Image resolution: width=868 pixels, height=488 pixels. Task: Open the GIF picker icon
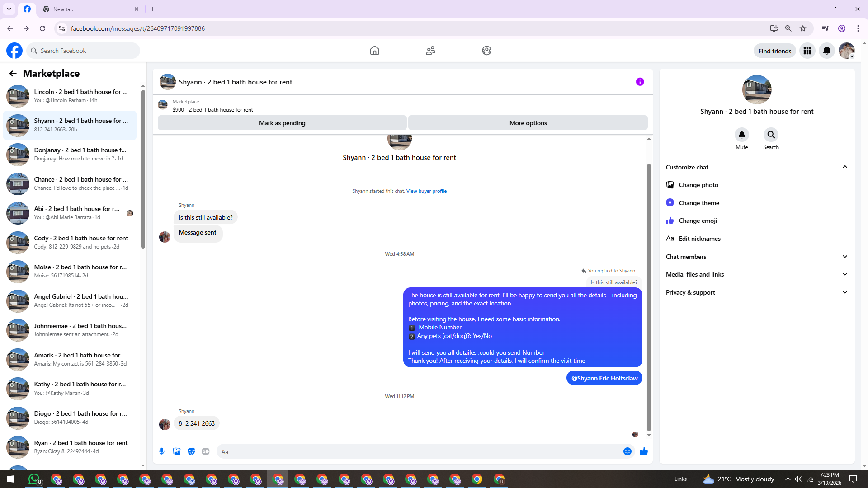(x=206, y=451)
